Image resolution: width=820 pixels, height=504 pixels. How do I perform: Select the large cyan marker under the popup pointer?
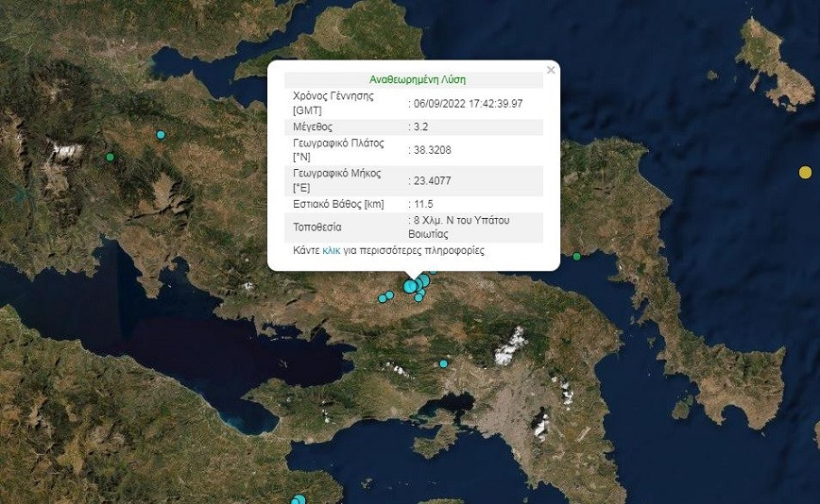pos(411,286)
